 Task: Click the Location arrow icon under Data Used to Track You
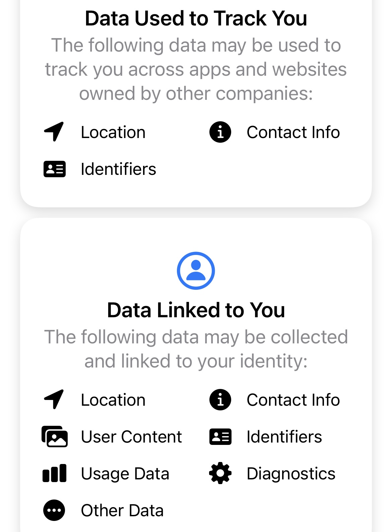pyautogui.click(x=54, y=132)
